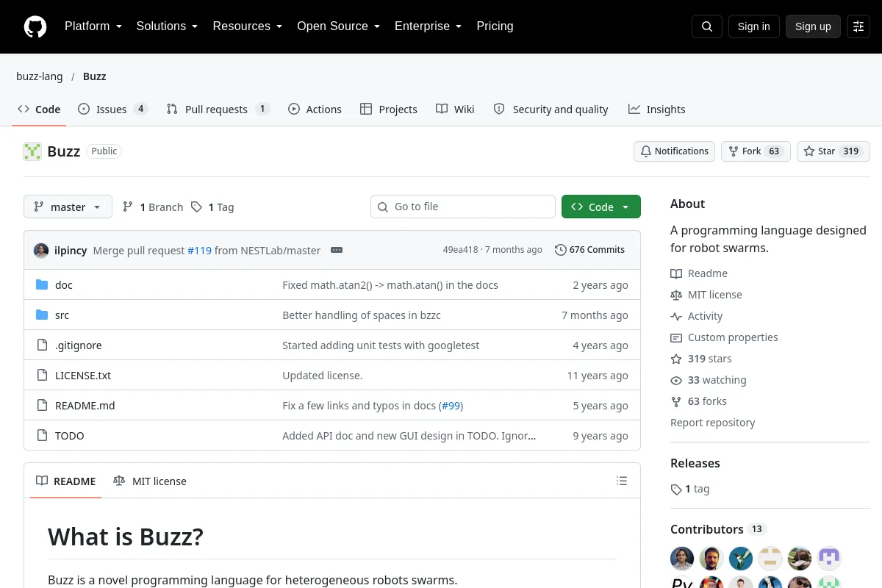Open commit hash 49ea418

tap(460, 250)
